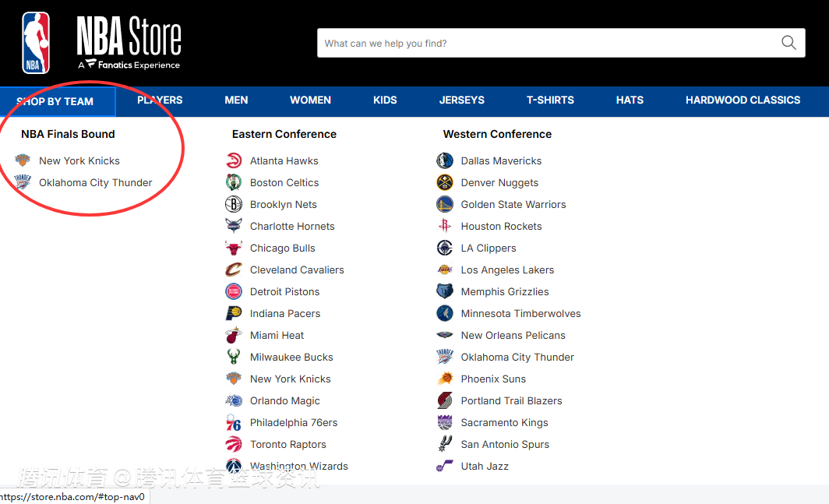Open the Brooklyn Nets team link

(284, 205)
